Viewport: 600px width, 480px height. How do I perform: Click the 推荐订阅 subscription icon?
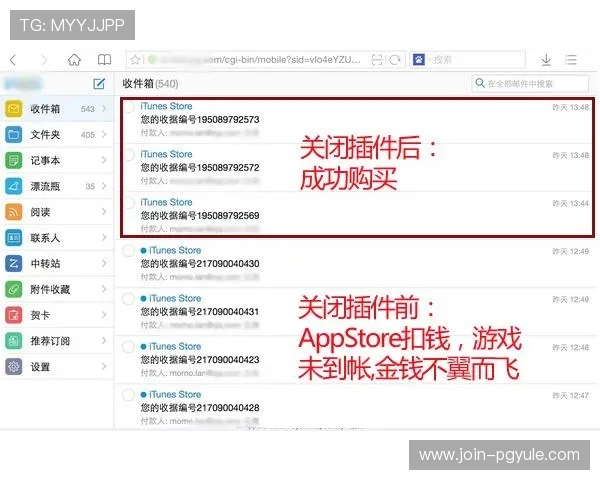click(x=14, y=341)
